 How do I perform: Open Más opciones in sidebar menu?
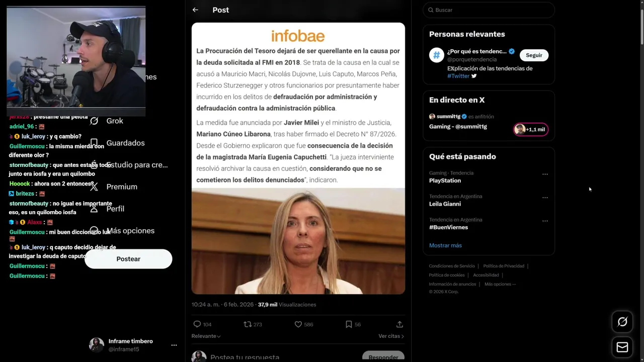[130, 231]
